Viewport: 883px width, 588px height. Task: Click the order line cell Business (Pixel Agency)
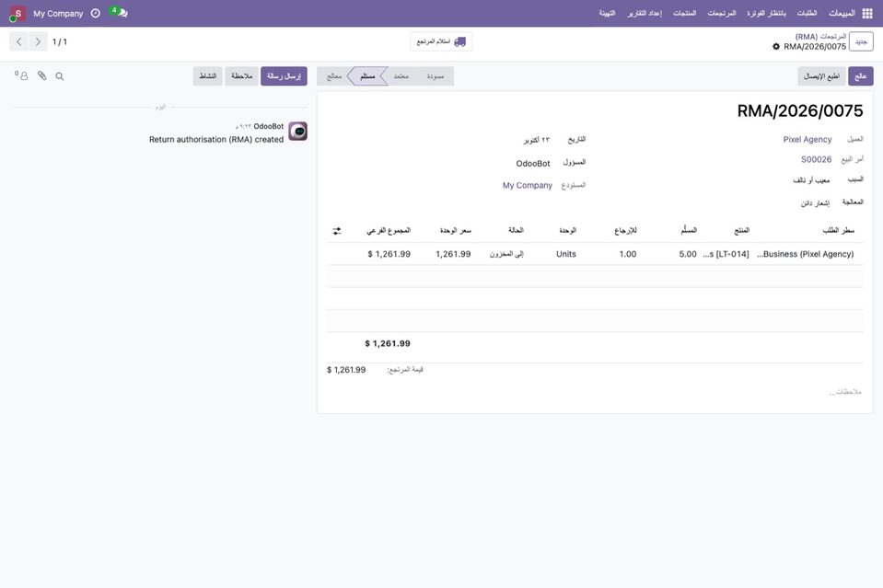[x=806, y=254]
